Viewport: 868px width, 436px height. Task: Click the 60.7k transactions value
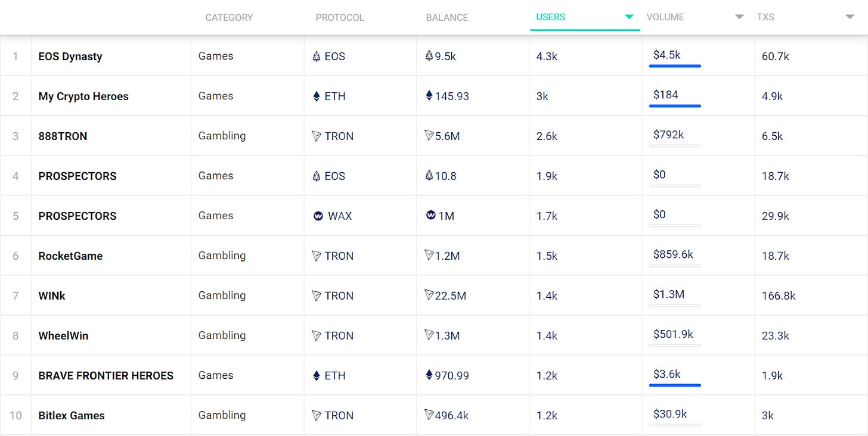[x=775, y=57]
